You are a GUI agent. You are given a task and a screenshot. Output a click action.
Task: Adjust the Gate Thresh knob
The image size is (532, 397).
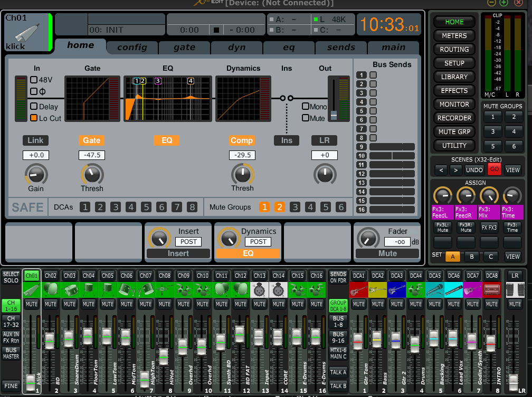point(92,175)
